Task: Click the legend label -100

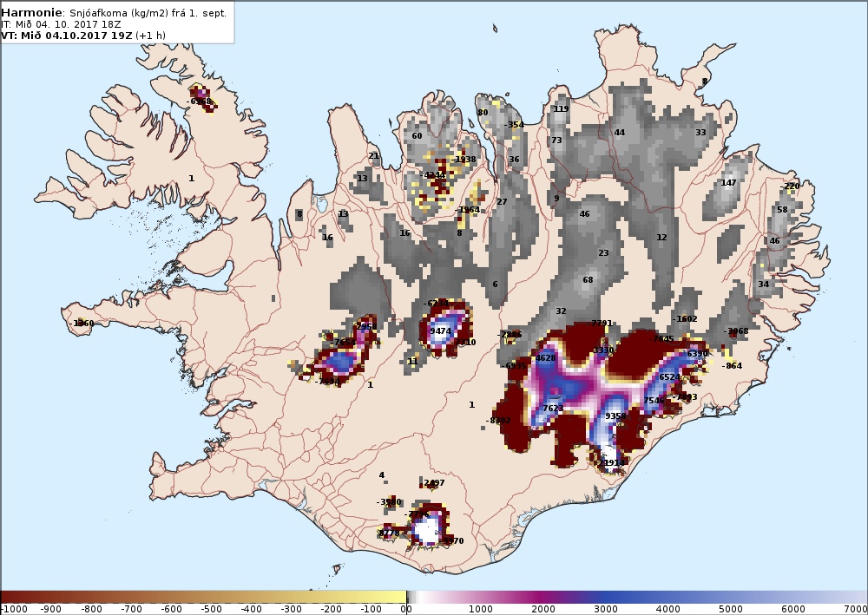Action: [371, 610]
